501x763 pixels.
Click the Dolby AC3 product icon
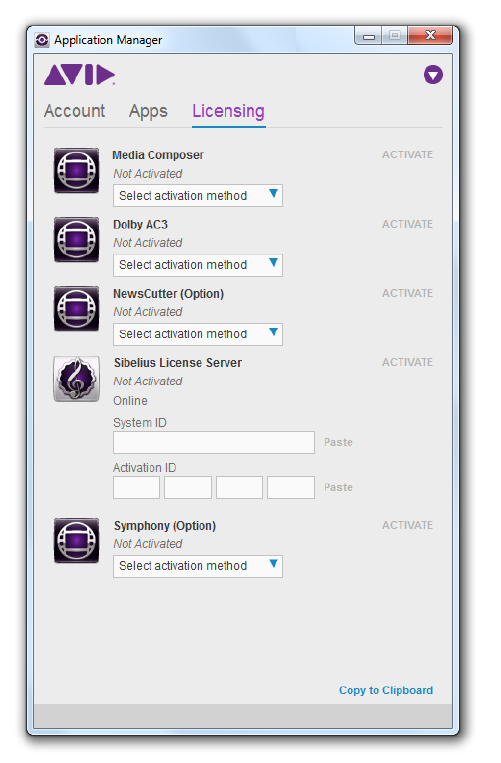(76, 239)
